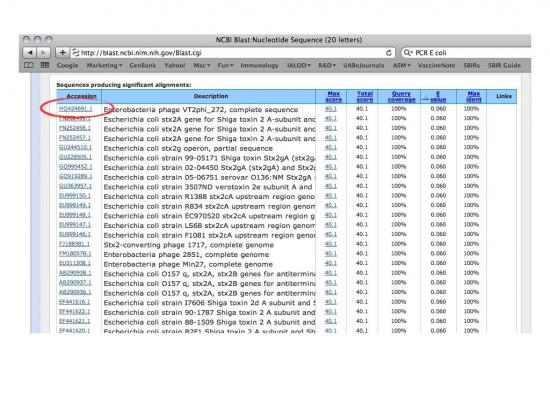Open the Google bookmark
Screen dimensions: 550x412
pos(67,66)
